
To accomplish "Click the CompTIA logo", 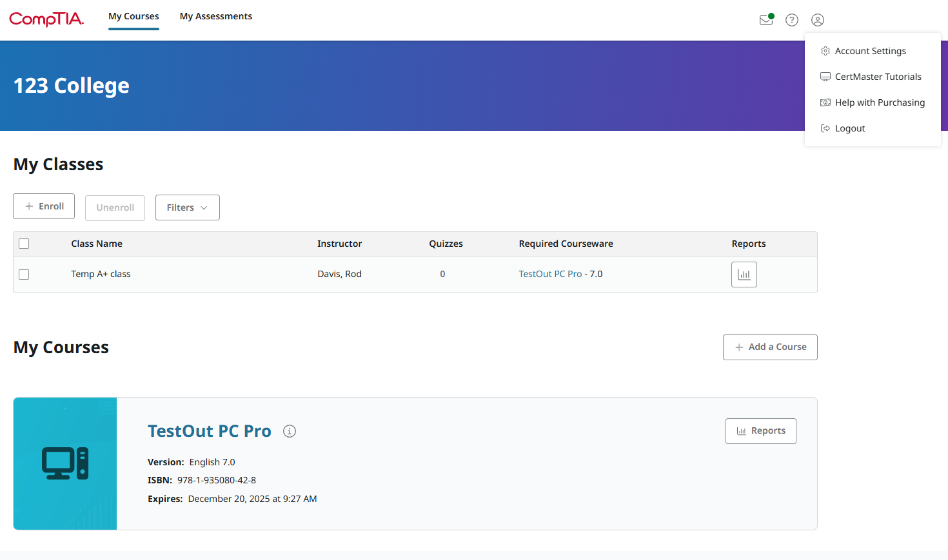I will point(46,19).
